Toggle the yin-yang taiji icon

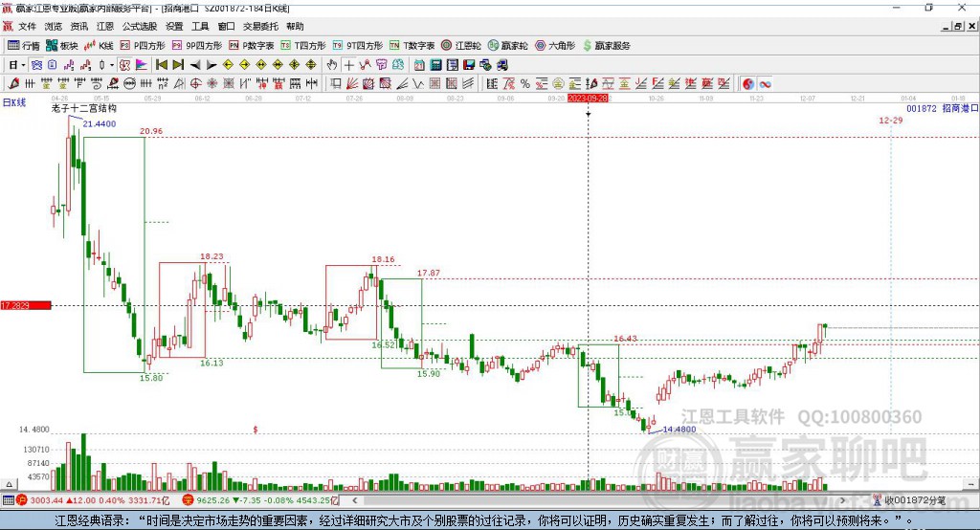click(x=748, y=84)
